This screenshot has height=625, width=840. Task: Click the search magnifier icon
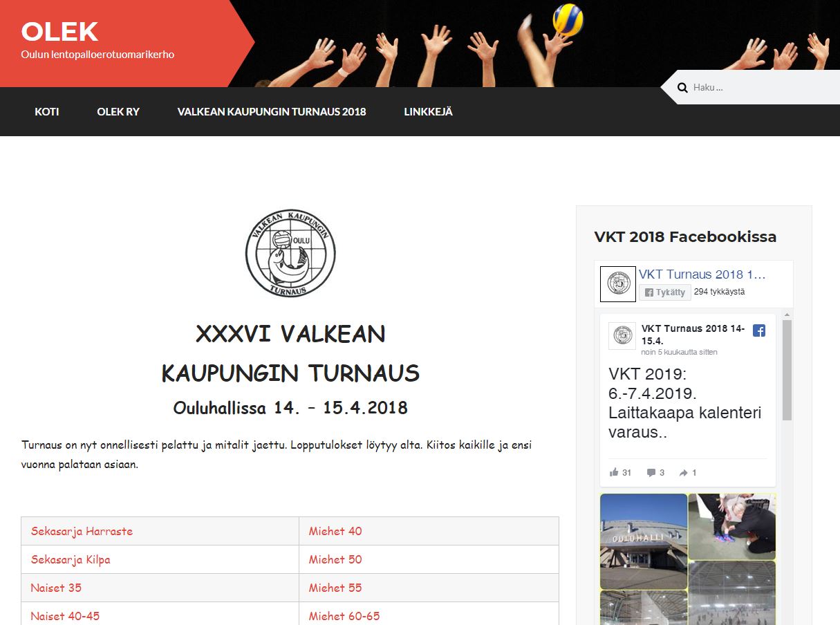tap(682, 88)
